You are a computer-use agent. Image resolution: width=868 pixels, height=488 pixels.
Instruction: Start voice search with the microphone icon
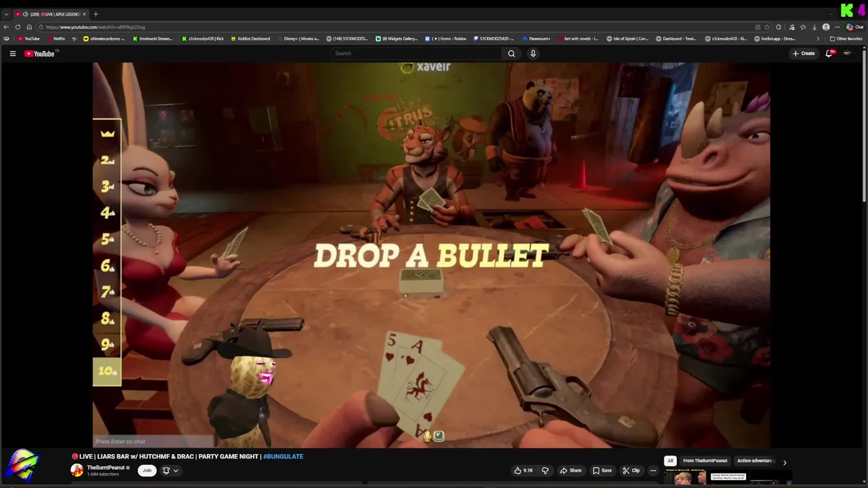point(533,54)
